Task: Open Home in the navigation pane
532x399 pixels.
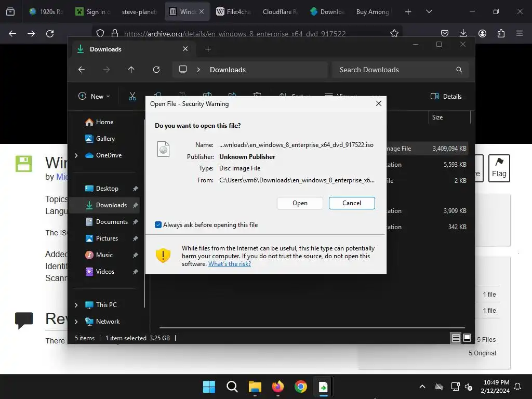Action: click(x=104, y=122)
